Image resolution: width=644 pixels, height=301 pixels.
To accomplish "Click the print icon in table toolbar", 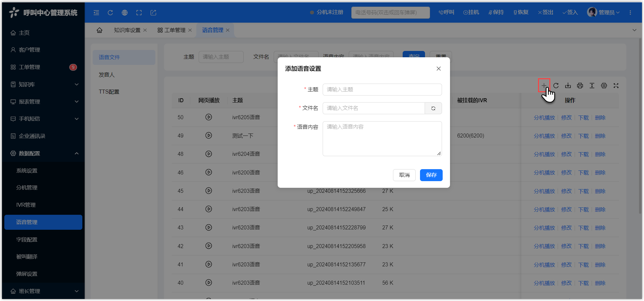I will (x=580, y=86).
